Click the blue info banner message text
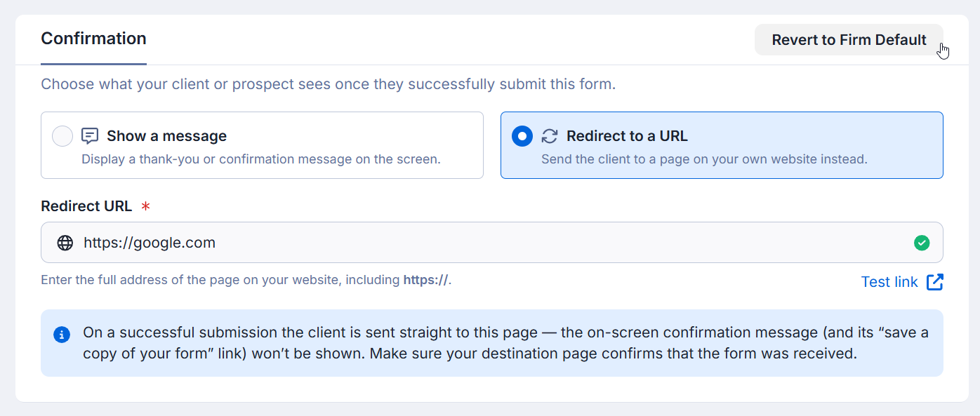 pos(505,343)
